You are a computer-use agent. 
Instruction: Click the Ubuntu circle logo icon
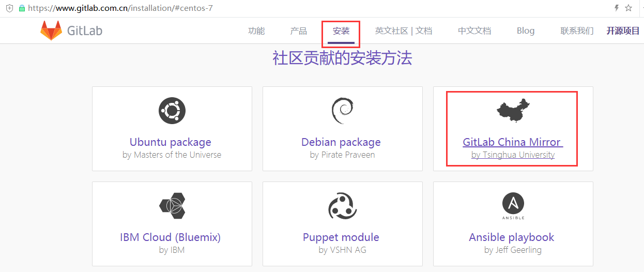(x=172, y=110)
